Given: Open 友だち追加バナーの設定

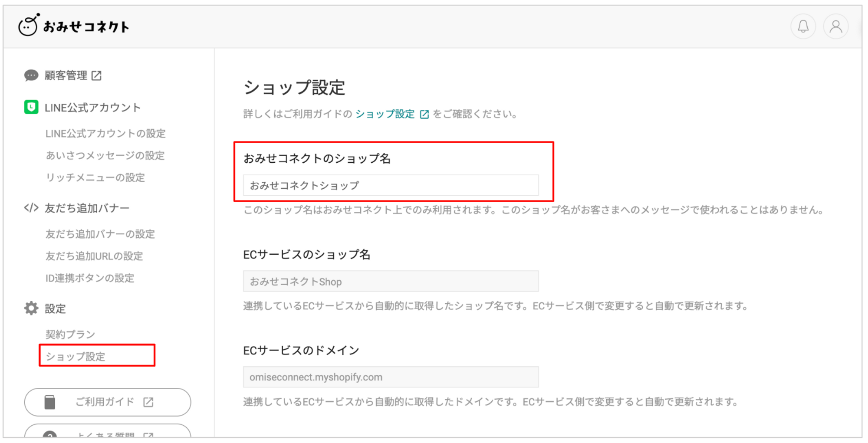Looking at the screenshot, I should (100, 234).
